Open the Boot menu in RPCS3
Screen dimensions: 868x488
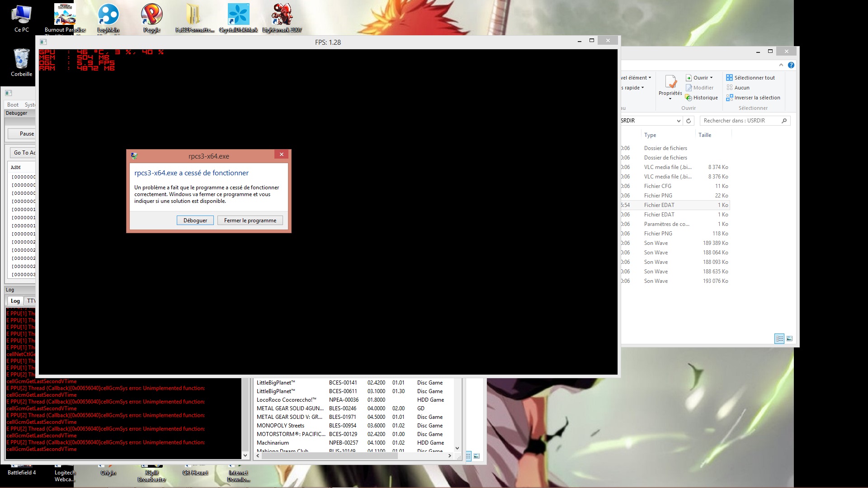13,105
